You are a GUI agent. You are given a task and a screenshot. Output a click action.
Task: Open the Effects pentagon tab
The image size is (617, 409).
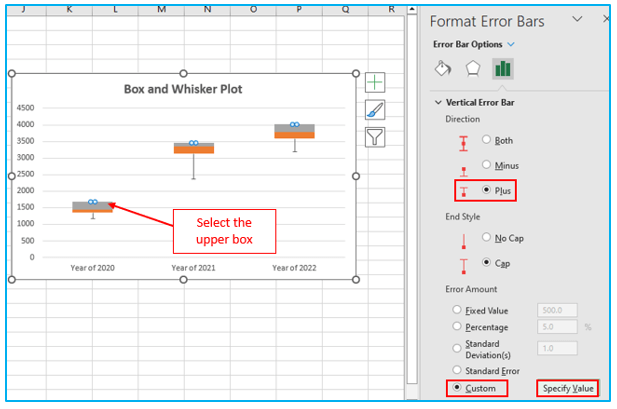pos(473,69)
